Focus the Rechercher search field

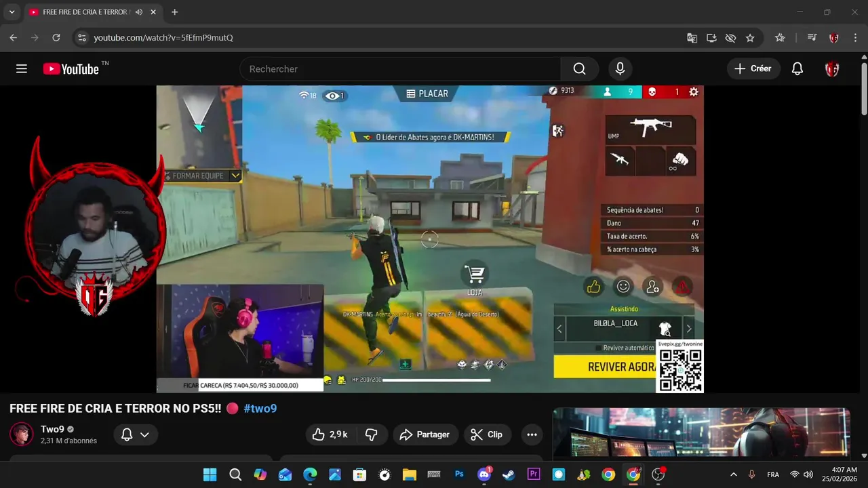[400, 68]
